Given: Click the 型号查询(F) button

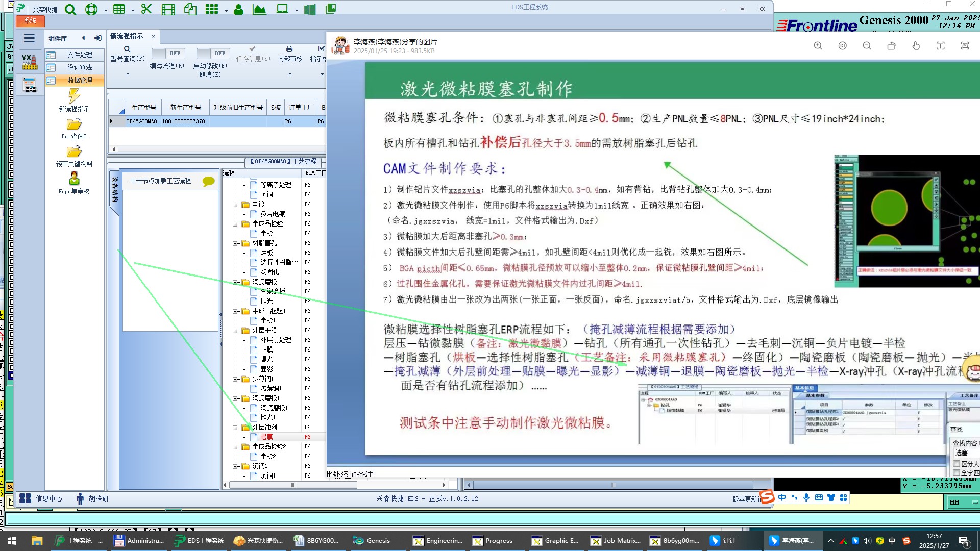Looking at the screenshot, I should (x=128, y=54).
